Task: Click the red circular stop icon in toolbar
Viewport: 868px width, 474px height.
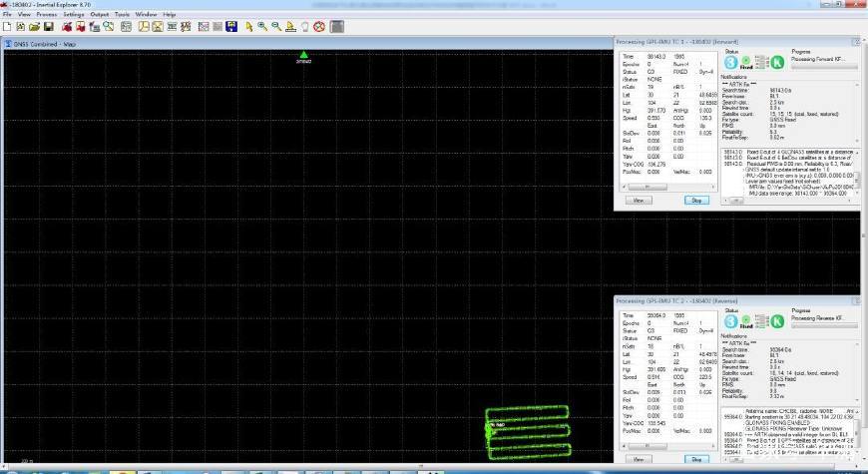Action: coord(319,26)
